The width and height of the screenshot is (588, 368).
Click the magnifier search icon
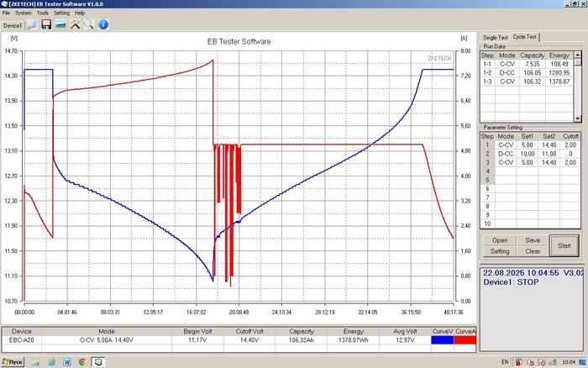(89, 25)
